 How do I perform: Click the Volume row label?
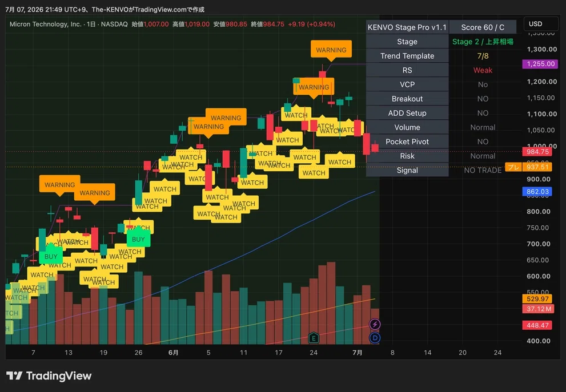click(407, 127)
